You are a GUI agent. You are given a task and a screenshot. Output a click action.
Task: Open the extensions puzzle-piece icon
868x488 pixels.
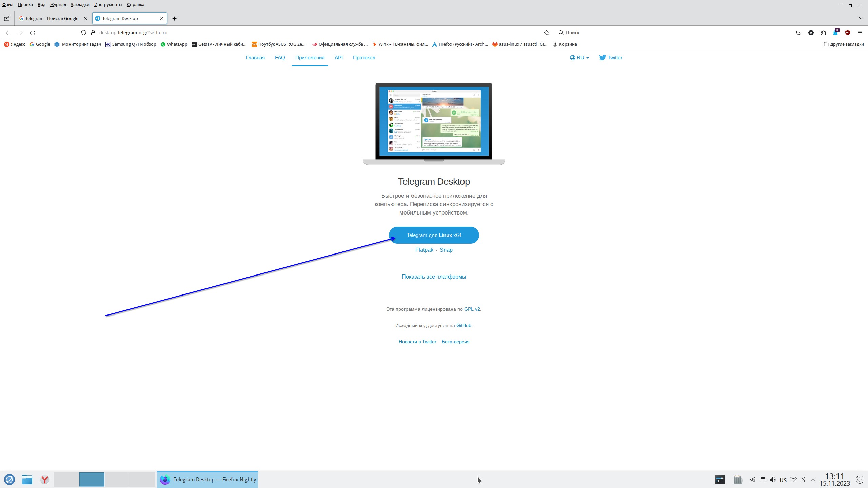[823, 33]
